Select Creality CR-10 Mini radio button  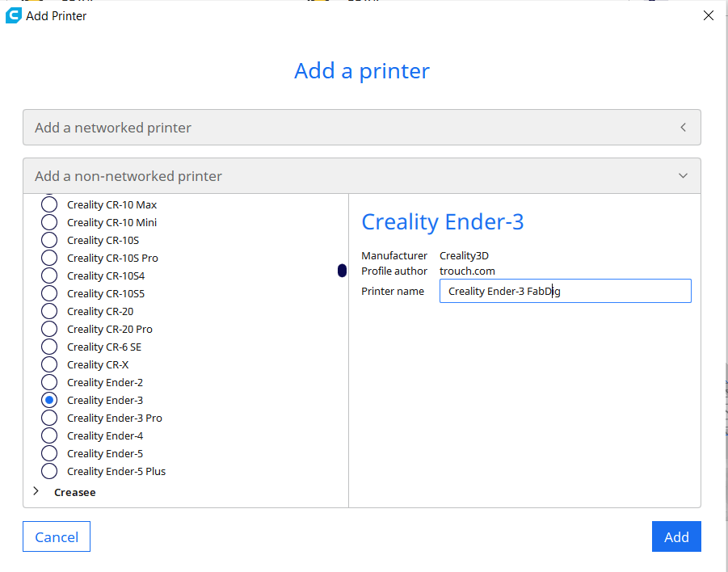tap(49, 222)
